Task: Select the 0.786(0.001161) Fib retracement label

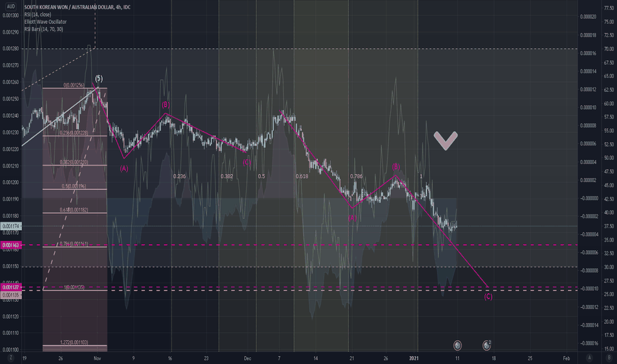Action: (74, 244)
